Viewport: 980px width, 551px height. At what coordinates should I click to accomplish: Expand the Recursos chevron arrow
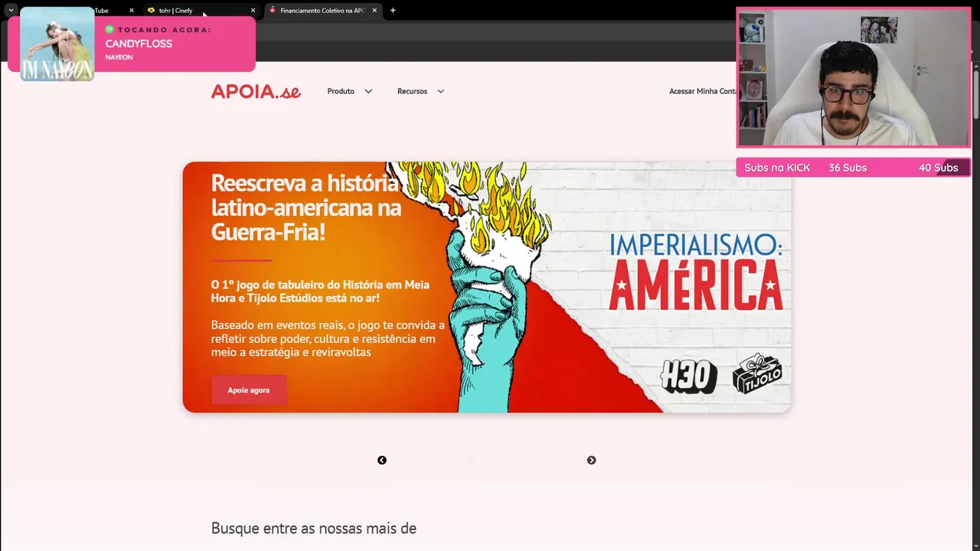click(440, 91)
